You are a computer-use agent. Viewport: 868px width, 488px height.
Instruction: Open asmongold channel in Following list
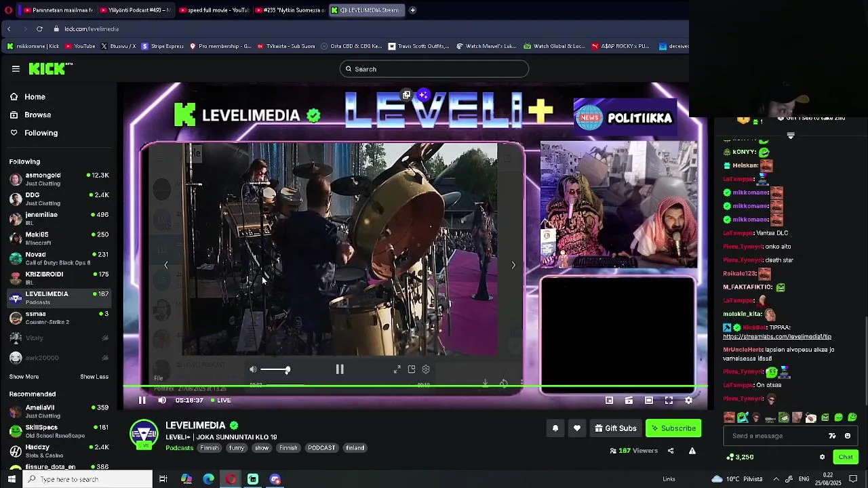58,179
